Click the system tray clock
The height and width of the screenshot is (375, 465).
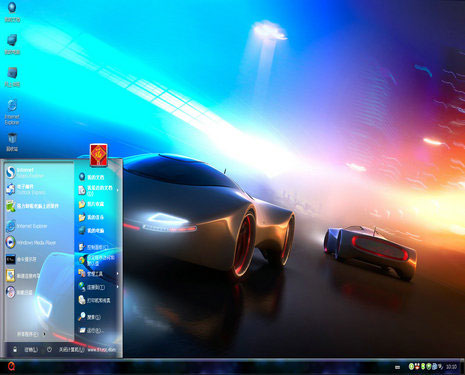point(451,367)
